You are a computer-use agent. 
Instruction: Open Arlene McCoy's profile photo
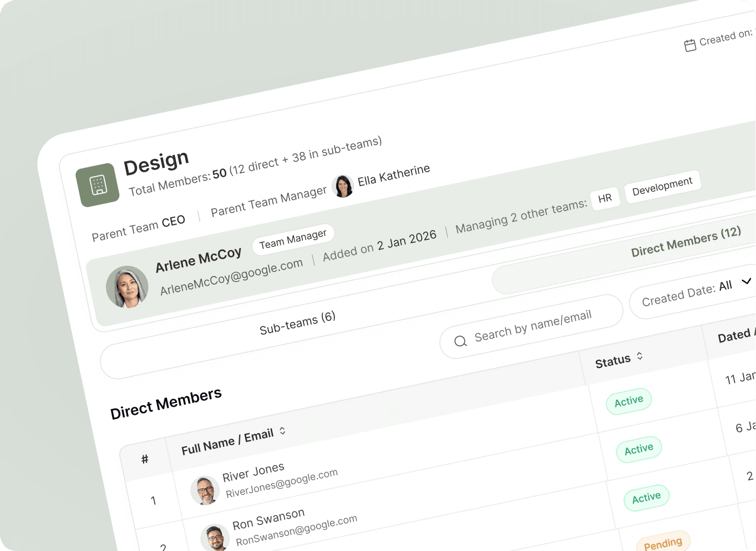pos(127,287)
